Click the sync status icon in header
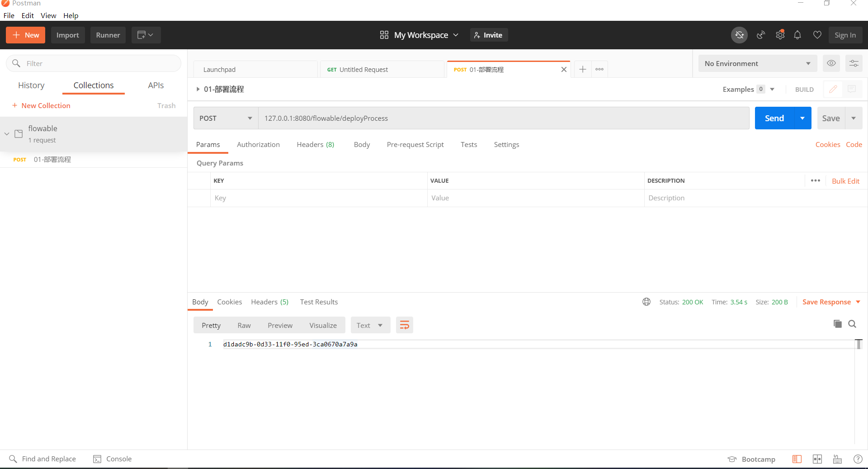Viewport: 868px width, 469px height. click(x=739, y=35)
